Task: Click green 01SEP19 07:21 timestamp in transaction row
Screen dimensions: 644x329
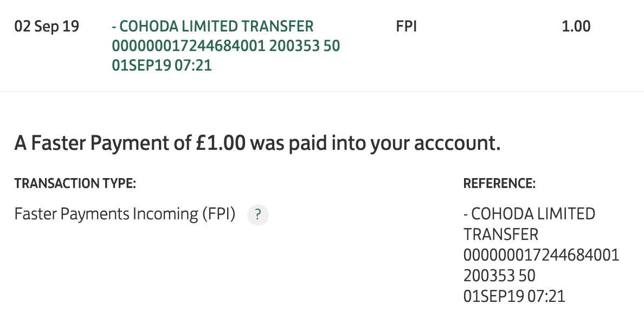Action: coord(162,66)
